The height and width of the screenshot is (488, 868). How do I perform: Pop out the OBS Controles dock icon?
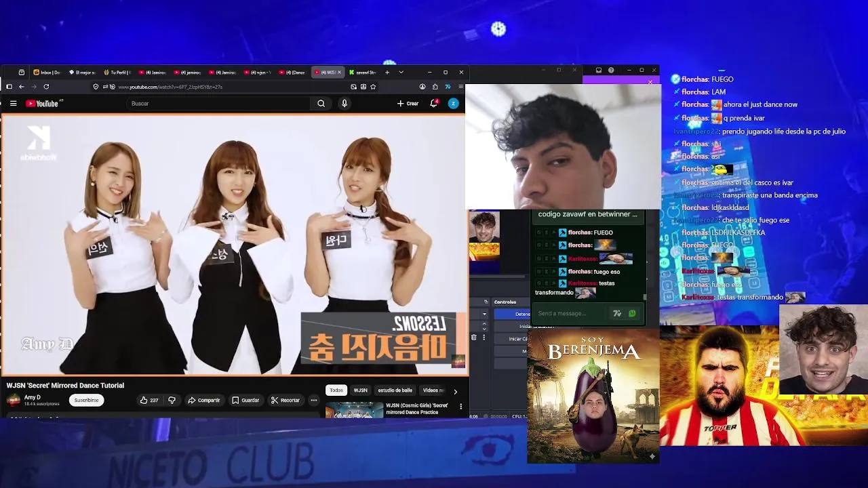tap(486, 302)
